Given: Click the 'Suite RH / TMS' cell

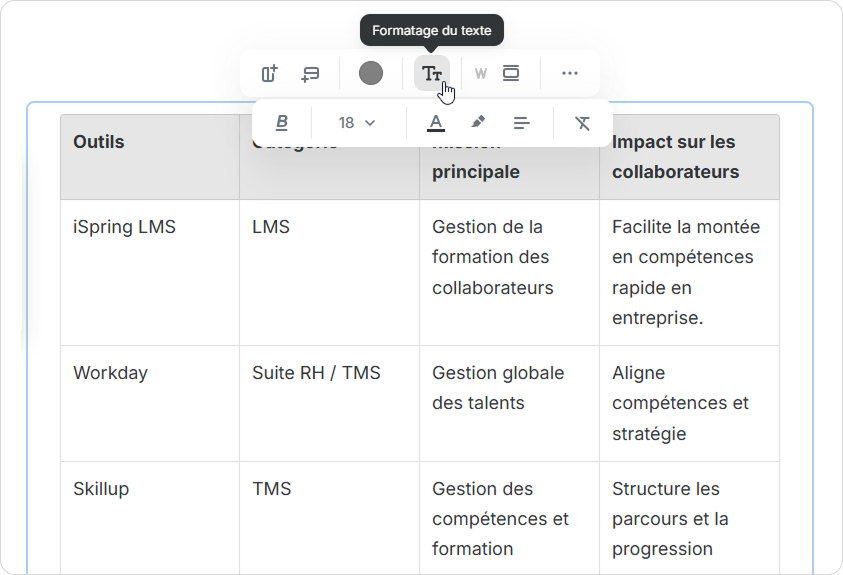Looking at the screenshot, I should coord(316,373).
